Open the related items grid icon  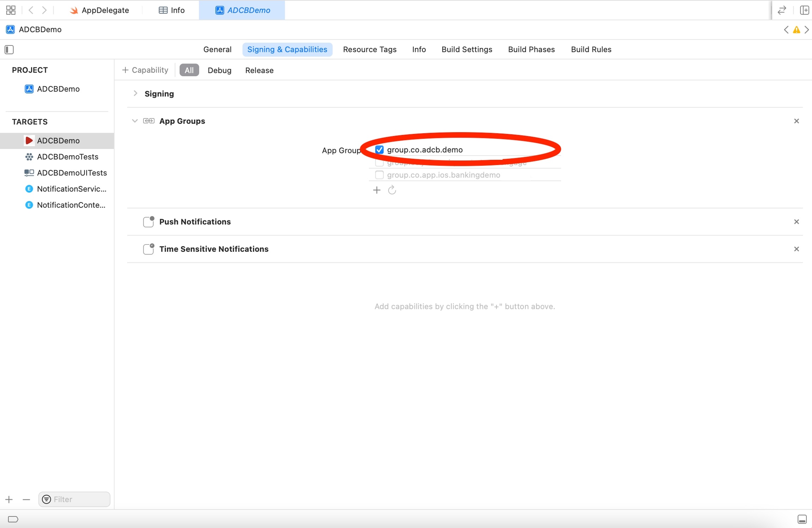click(11, 10)
